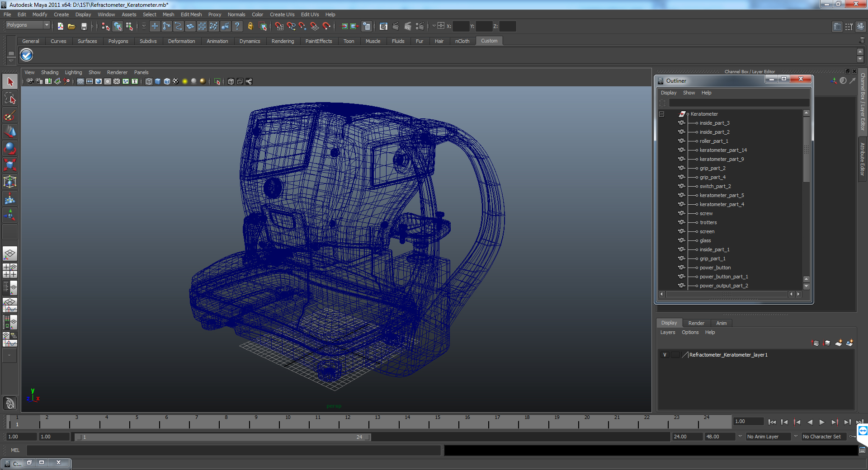
Task: Activate the Lasso Select tool
Action: (x=10, y=99)
